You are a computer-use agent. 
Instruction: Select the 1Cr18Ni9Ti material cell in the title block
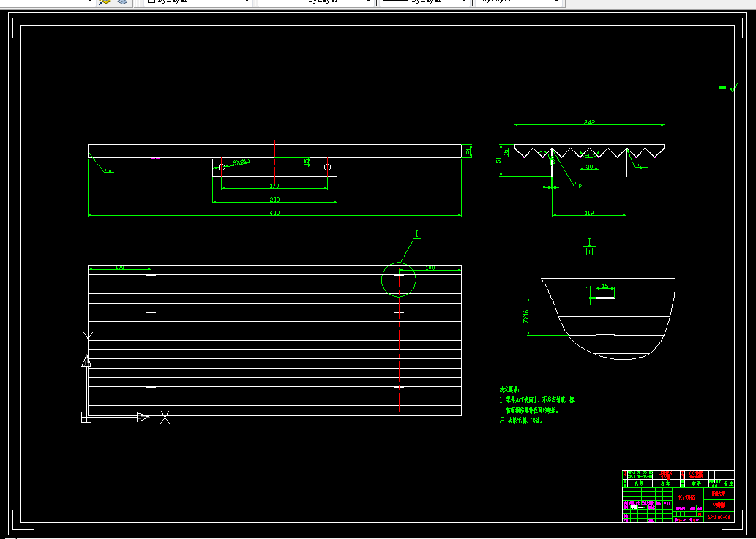pos(687,497)
